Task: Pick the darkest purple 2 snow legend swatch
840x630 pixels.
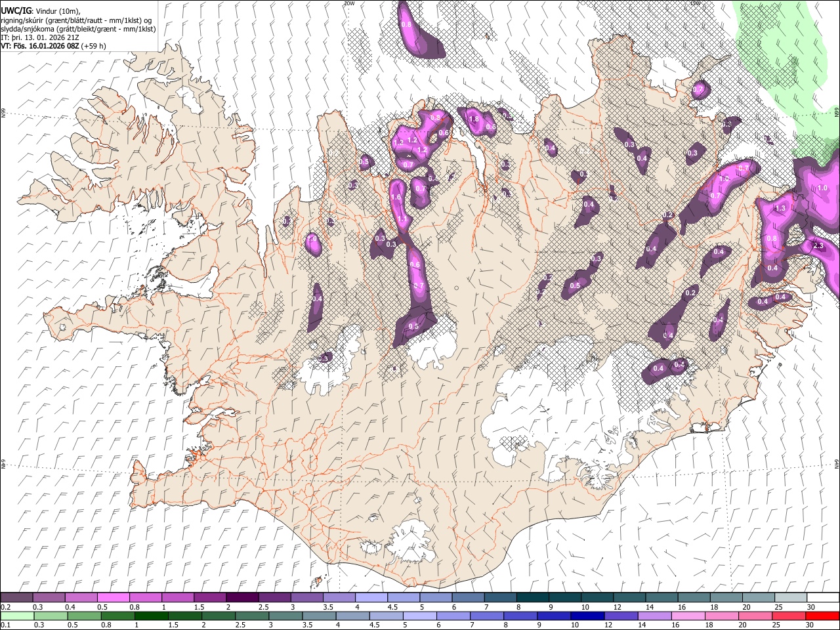Action: (241, 597)
